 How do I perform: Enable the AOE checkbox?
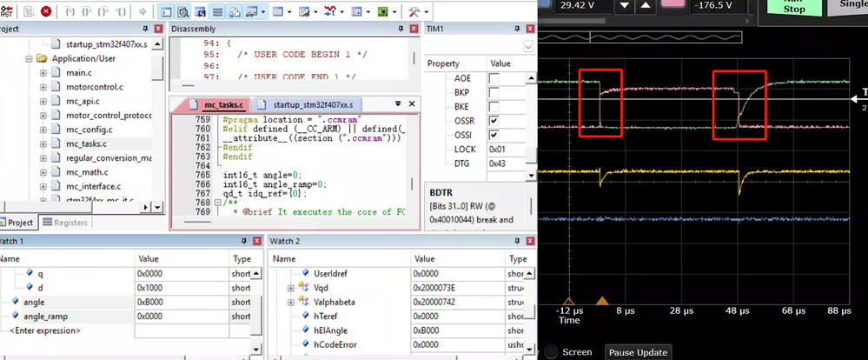pos(494,78)
